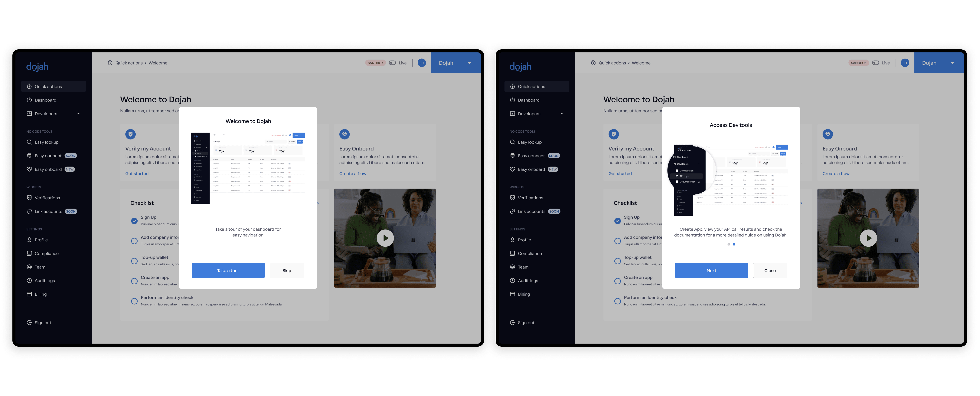Check Perform an Identity check, left screen
980x396 pixels.
(134, 301)
